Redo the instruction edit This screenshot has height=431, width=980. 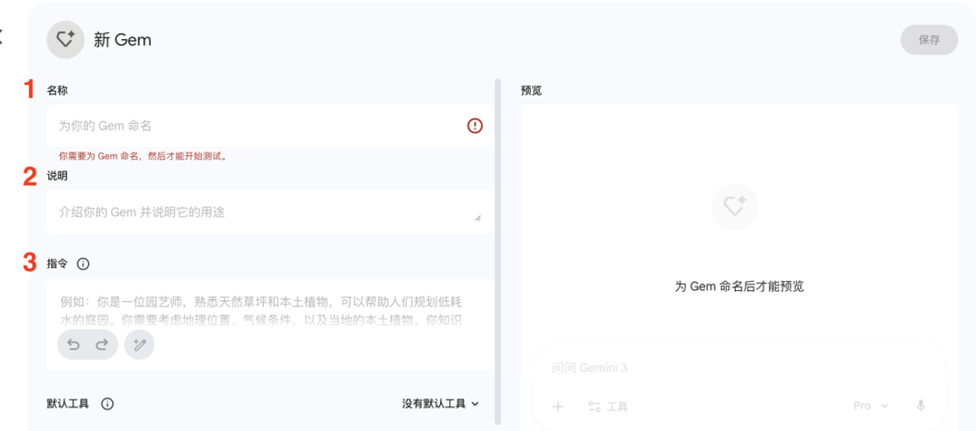[101, 344]
